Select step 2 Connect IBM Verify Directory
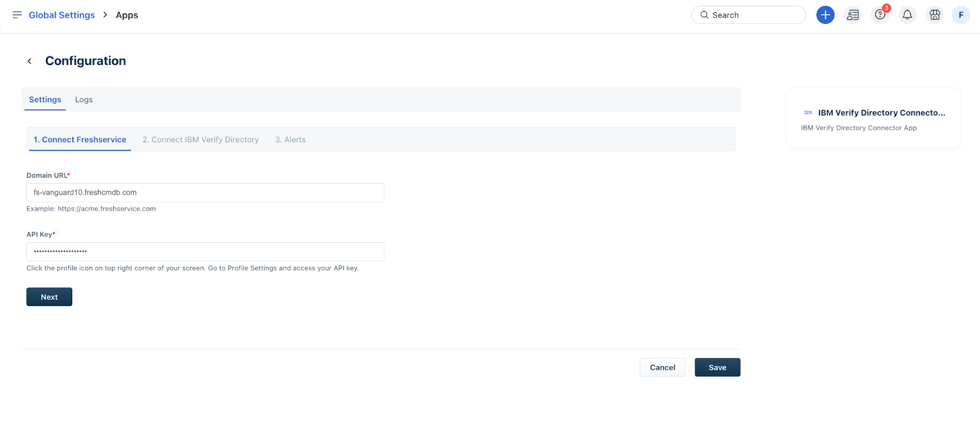This screenshot has width=980, height=437. pos(201,140)
